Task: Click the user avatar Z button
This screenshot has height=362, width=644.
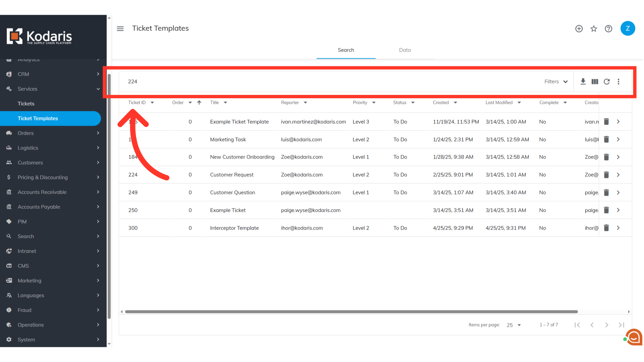Action: 628,28
